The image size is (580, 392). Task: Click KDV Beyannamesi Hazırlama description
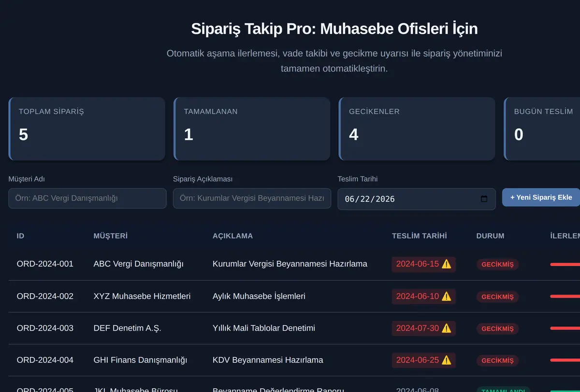point(268,360)
